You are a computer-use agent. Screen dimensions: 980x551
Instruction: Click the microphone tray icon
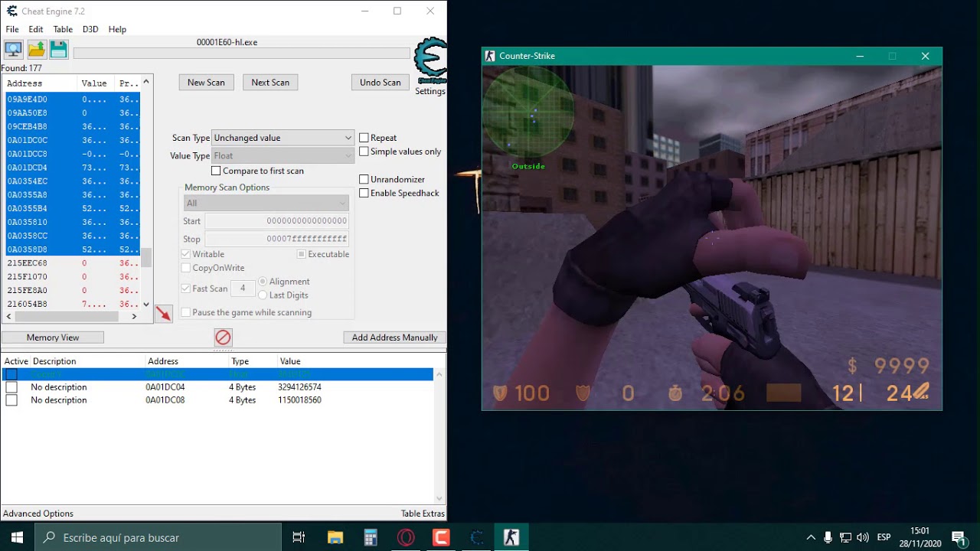(828, 537)
